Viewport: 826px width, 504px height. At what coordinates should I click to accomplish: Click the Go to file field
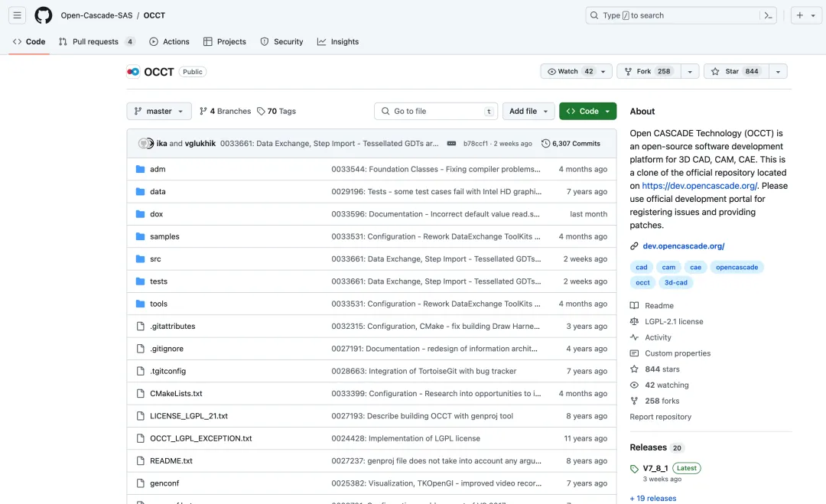coord(436,111)
